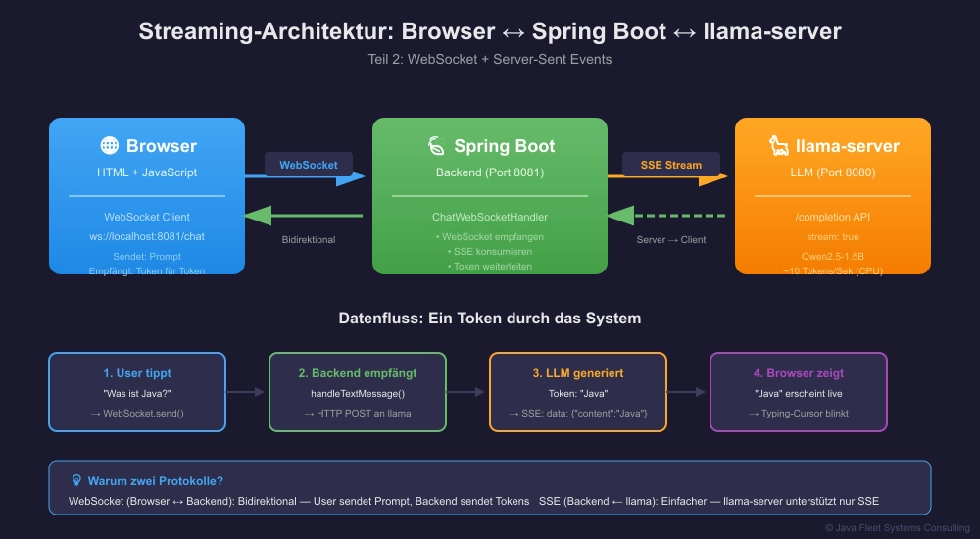Select the "4. Browser zeigt" step box
This screenshot has width=980, height=539.
[798, 392]
